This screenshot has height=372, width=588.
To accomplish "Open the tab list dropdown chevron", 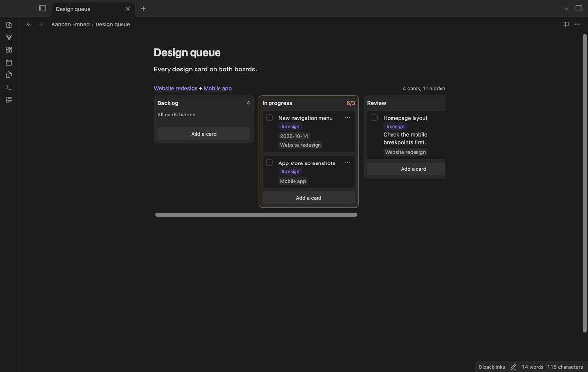I will (x=566, y=9).
